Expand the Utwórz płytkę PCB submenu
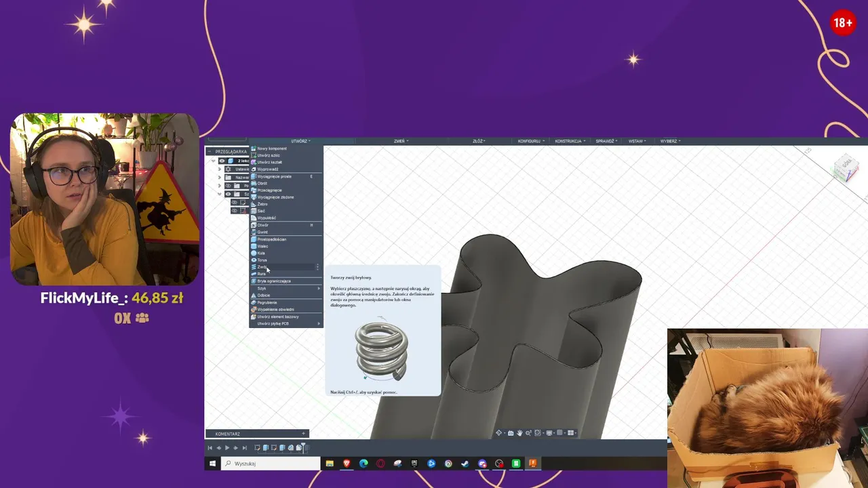Viewport: 868px width, 488px height. coord(286,323)
